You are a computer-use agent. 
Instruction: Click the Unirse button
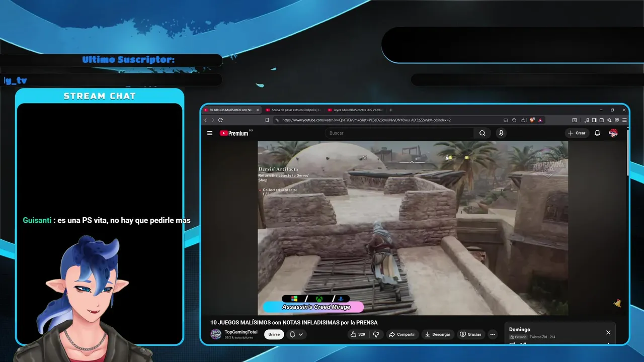274,334
